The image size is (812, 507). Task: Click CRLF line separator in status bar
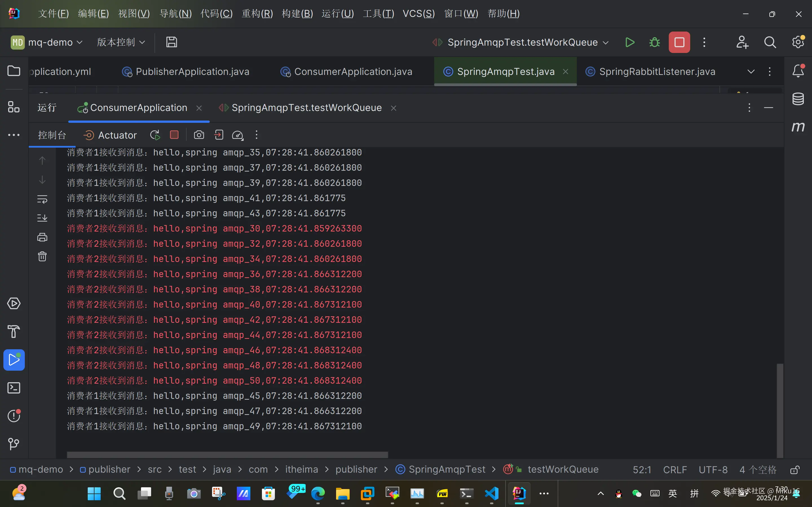675,470
